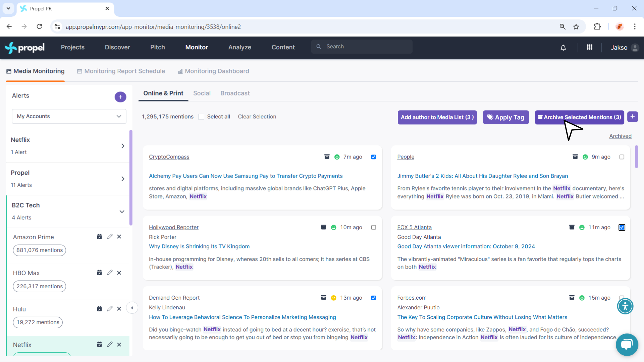Open the Content menu
The image size is (644, 362).
click(x=283, y=47)
